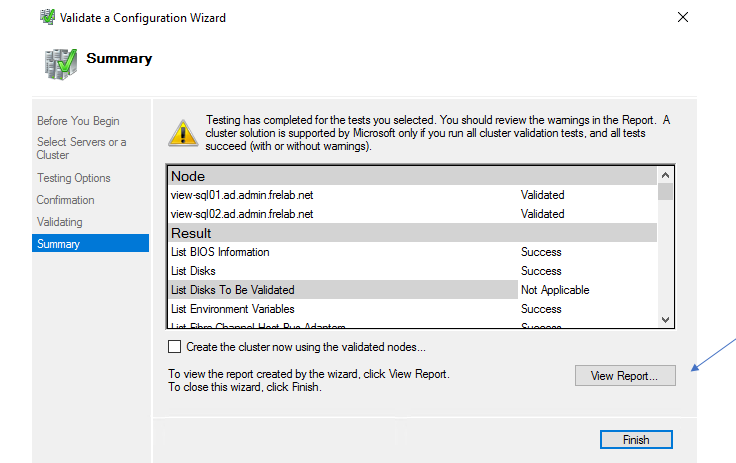
Task: Click the Summary header checkmark icon
Action: [60, 62]
